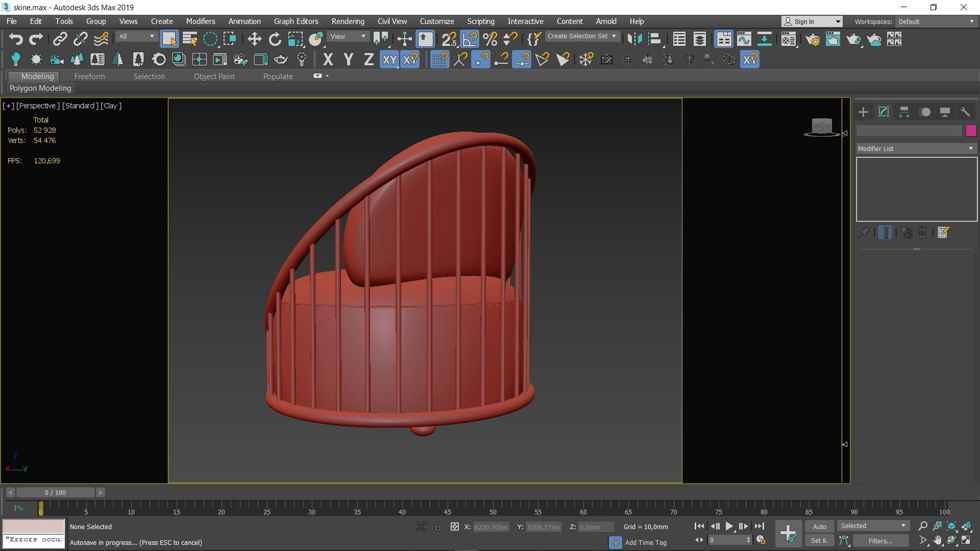
Task: Click the Maximize Viewport Toggle icon
Action: [x=966, y=540]
